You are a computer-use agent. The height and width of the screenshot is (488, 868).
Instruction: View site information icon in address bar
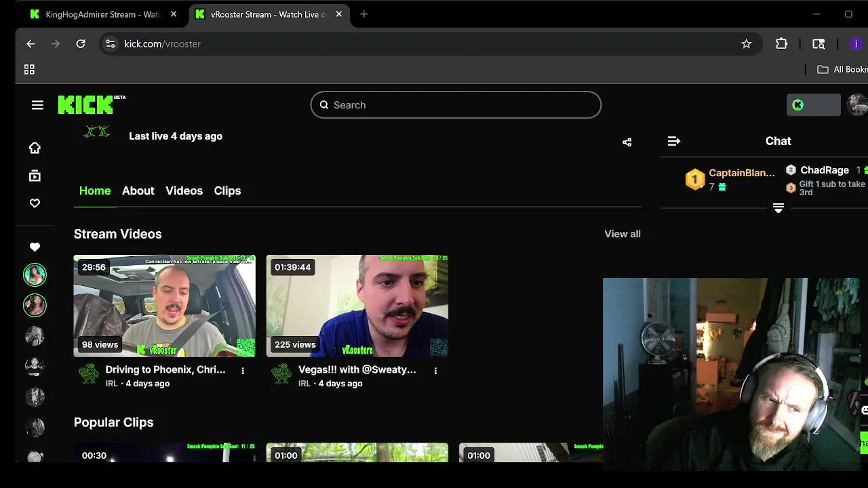111,43
